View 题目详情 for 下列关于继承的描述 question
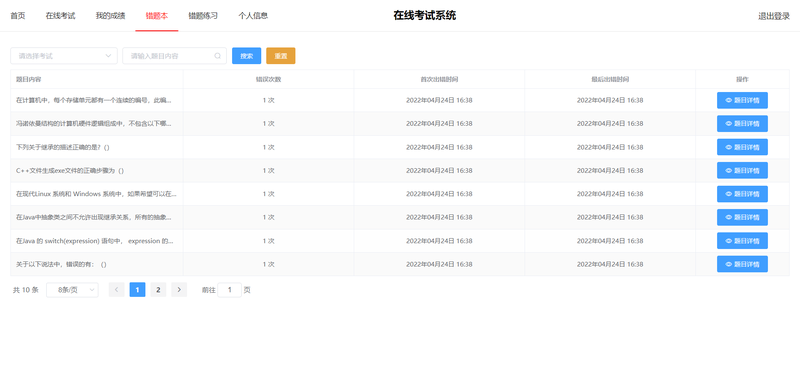Image resolution: width=800 pixels, height=371 pixels. 742,147
